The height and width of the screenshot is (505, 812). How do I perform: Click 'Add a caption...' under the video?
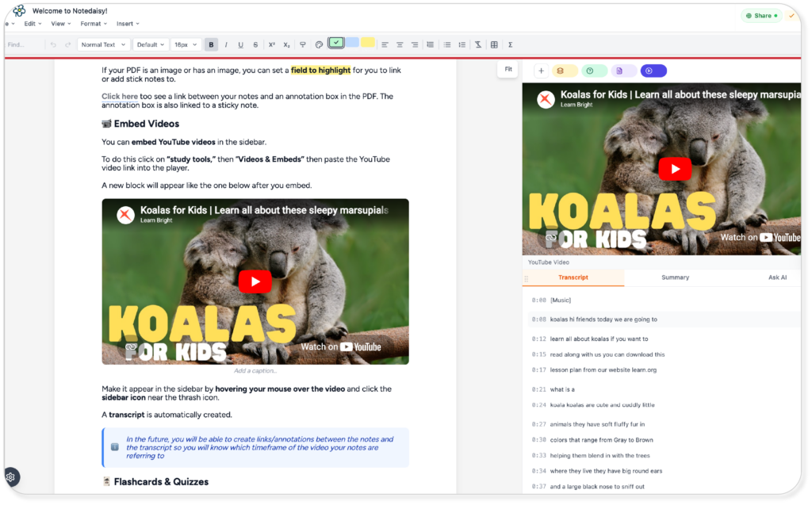coord(255,371)
